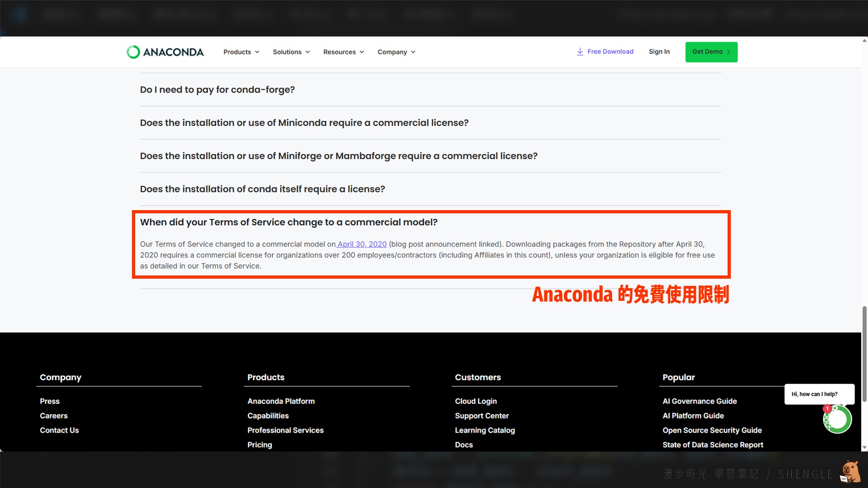Open the Anaconda chat assistant icon

tap(838, 419)
